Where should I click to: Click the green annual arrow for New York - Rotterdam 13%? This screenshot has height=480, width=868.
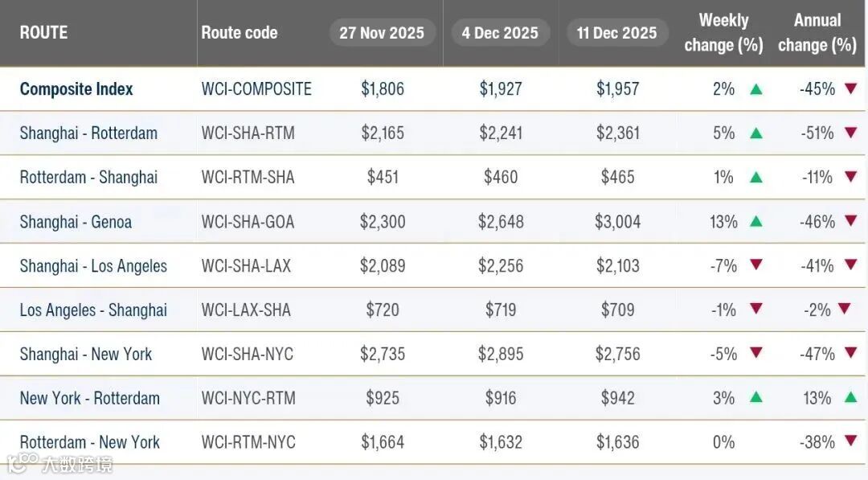pyautogui.click(x=851, y=397)
